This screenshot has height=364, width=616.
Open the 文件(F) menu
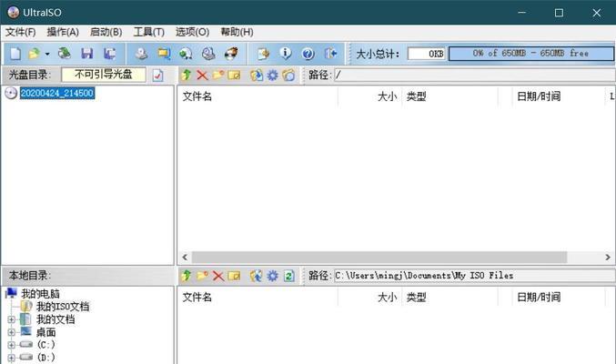(20, 32)
